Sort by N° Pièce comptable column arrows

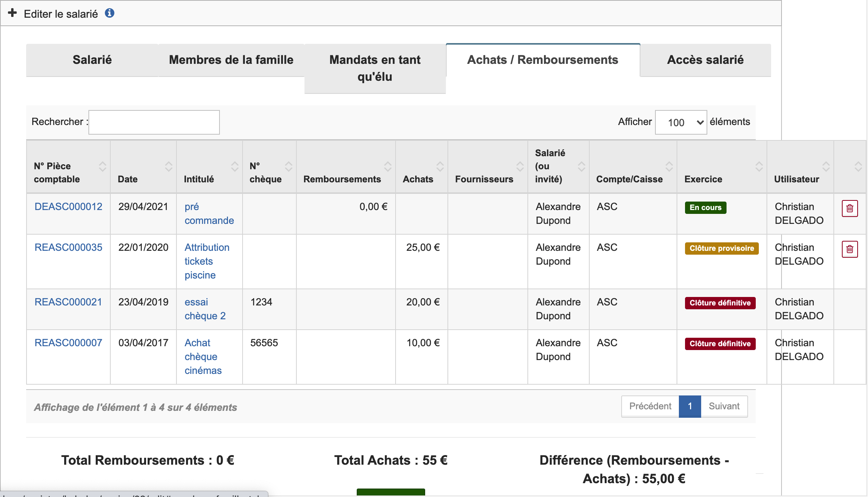pyautogui.click(x=102, y=167)
